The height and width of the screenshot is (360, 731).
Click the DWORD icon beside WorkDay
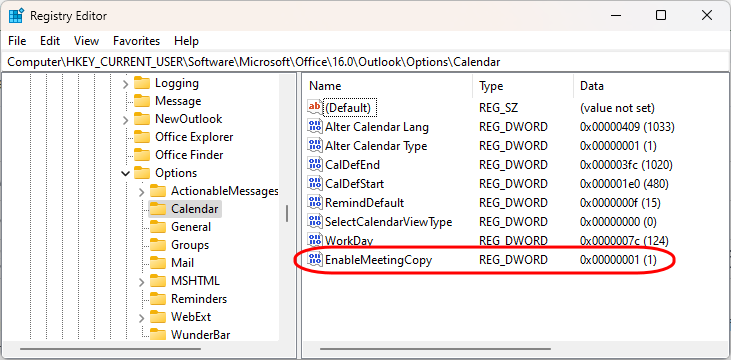click(315, 241)
